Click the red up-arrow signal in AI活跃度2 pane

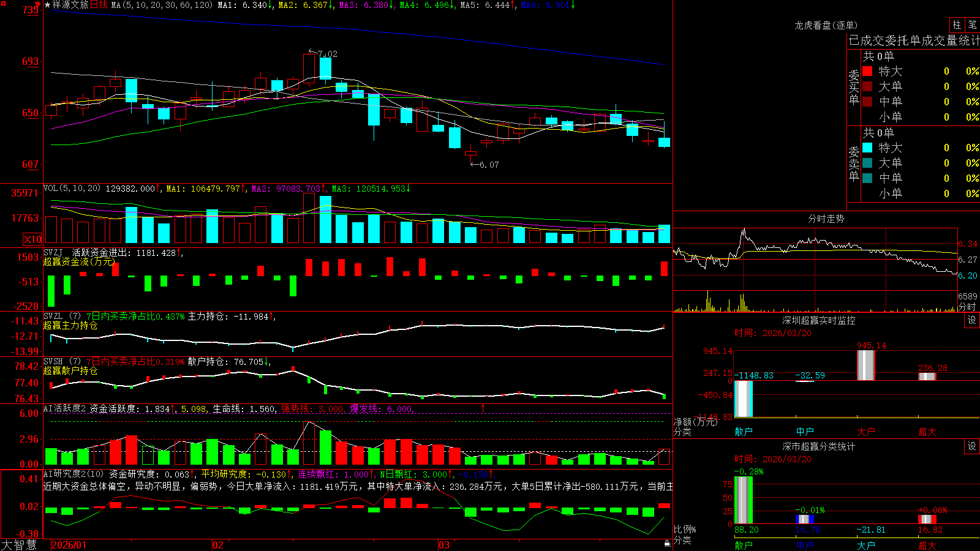(483, 408)
